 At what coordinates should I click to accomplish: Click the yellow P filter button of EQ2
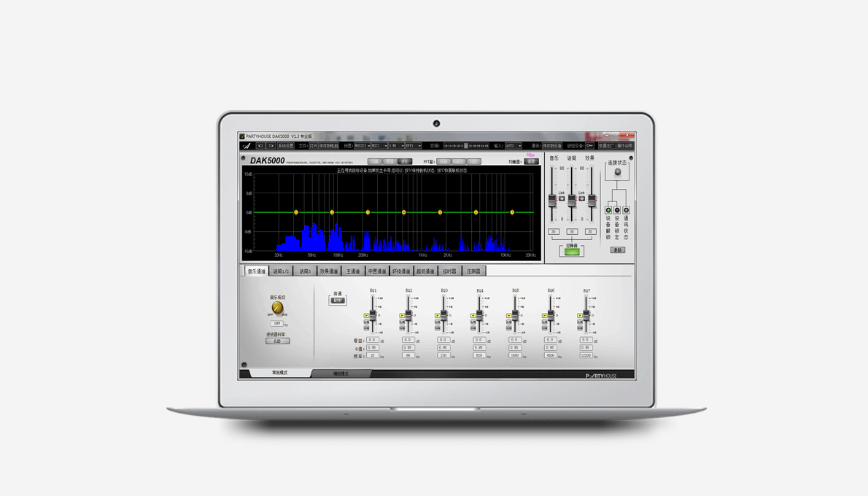click(x=402, y=316)
